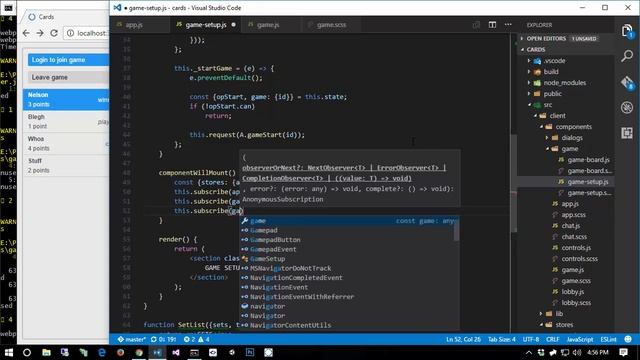The width and height of the screenshot is (640, 360).
Task: Select the Gamepad suggestion
Action: coord(347,231)
